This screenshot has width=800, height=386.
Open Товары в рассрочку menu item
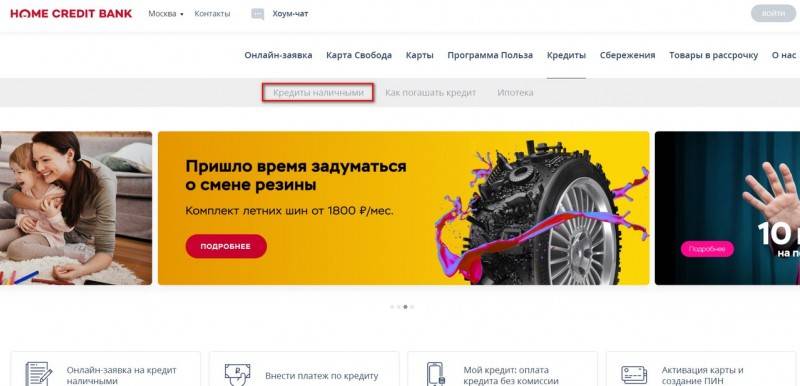coord(714,55)
